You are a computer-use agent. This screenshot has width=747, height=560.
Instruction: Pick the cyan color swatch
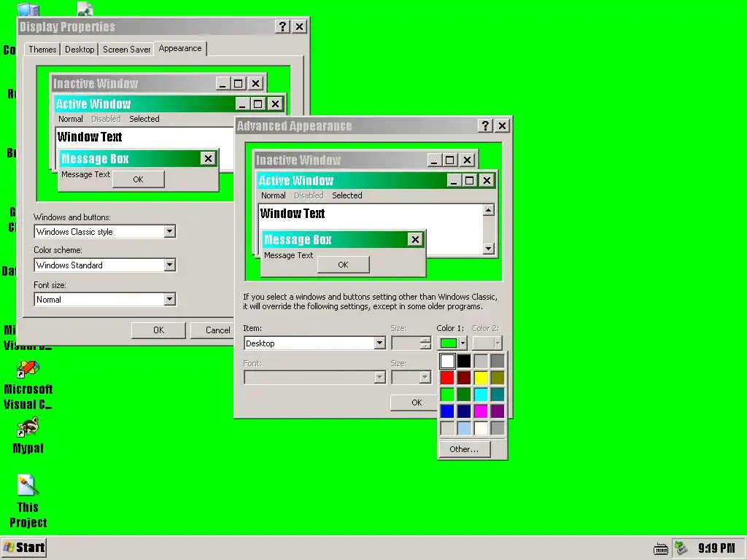[481, 394]
